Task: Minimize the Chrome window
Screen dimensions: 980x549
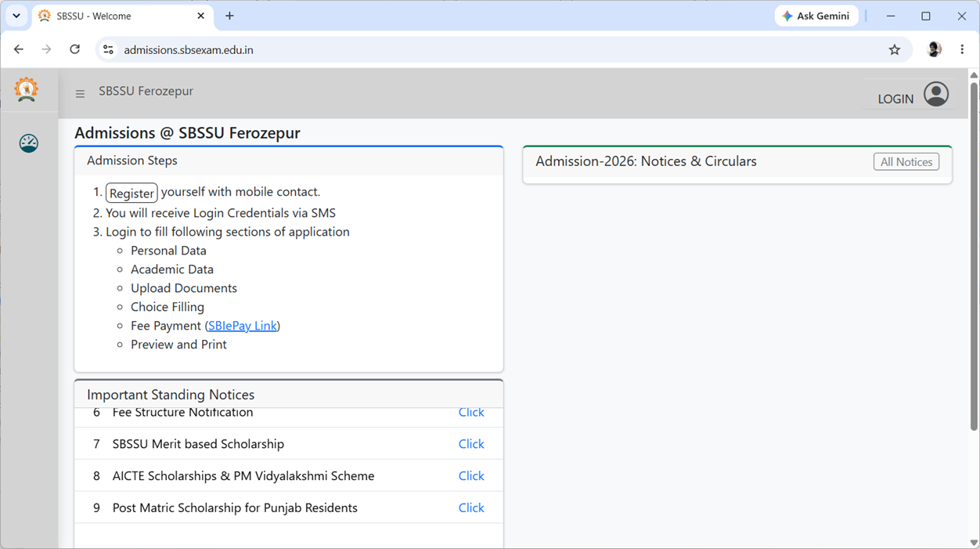Action: coord(891,16)
